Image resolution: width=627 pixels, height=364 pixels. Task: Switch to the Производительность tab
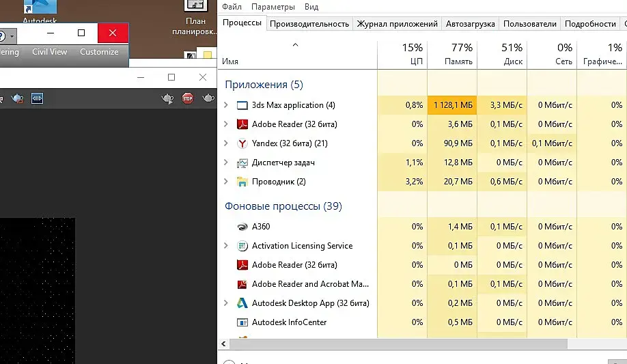(309, 23)
